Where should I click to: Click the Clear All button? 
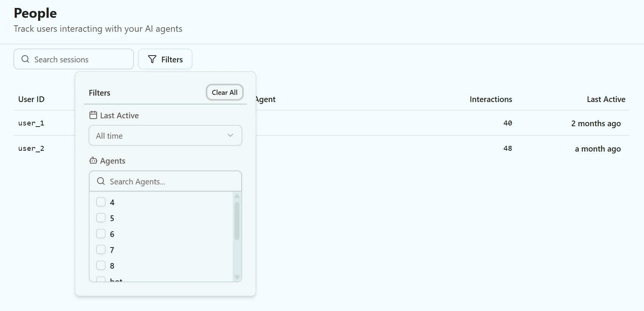pos(225,92)
